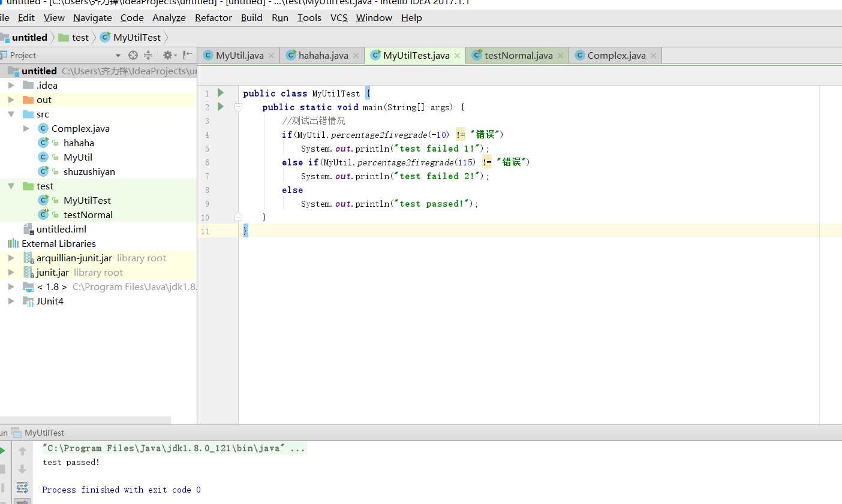This screenshot has width=842, height=504.
Task: Click test in navigation breadcrumb
Action: click(x=80, y=37)
